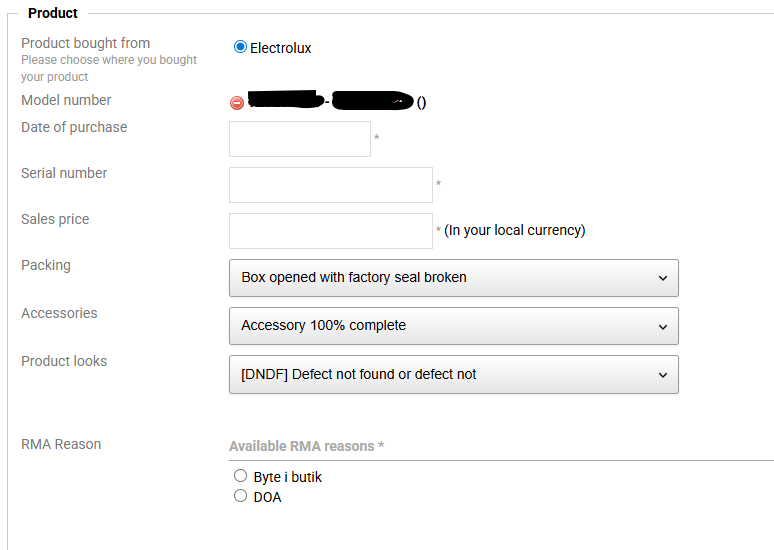Click the "Model number" label
The width and height of the screenshot is (774, 550).
click(x=66, y=100)
